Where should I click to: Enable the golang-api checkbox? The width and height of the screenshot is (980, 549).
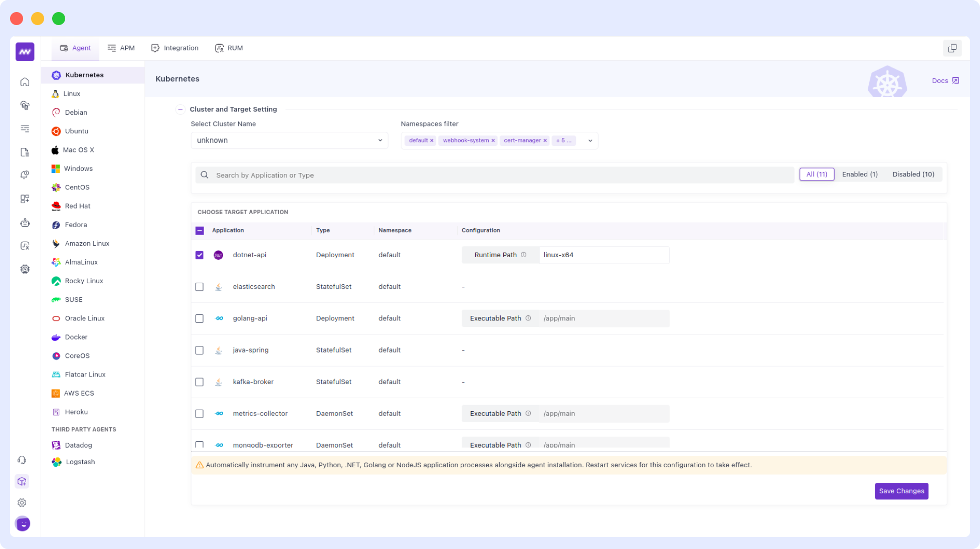tap(200, 318)
